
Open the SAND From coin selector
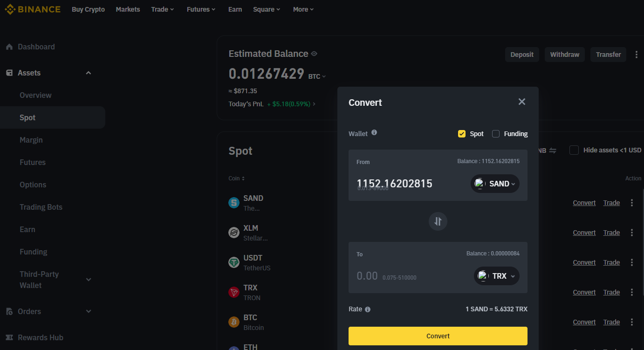[495, 184]
